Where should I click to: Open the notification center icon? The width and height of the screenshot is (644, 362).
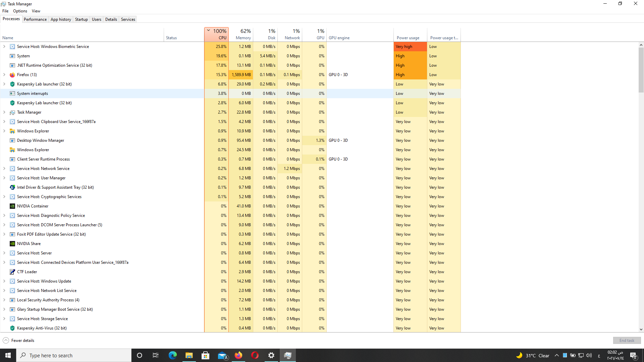[x=633, y=355]
